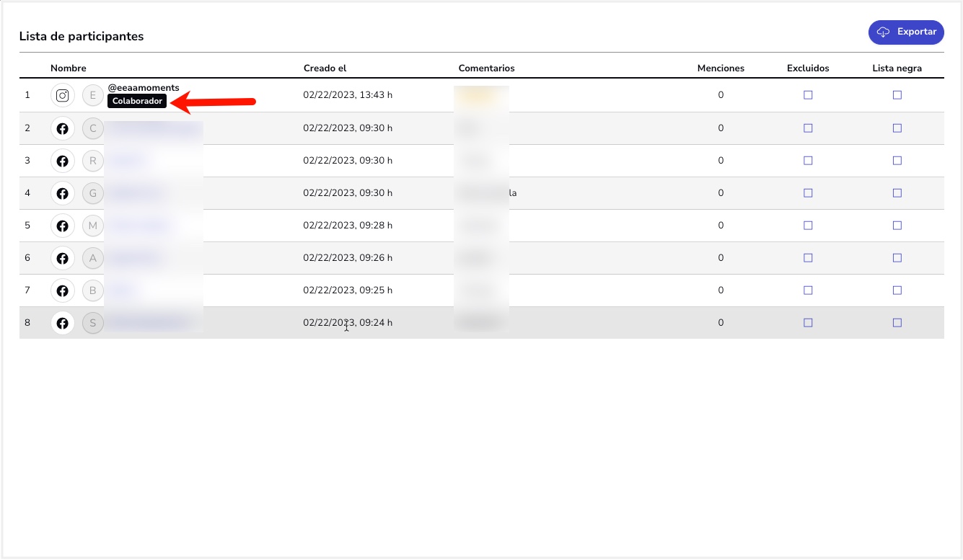Viewport: 963px width, 560px height.
Task: Click the avatar letter A in row 6
Action: point(92,258)
